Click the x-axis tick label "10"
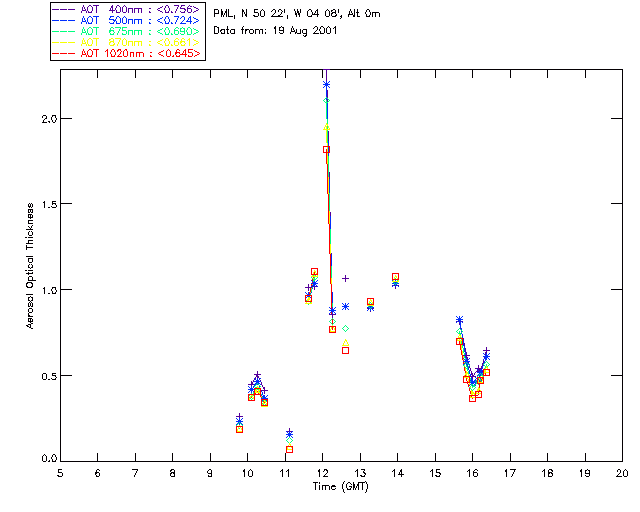 point(247,473)
